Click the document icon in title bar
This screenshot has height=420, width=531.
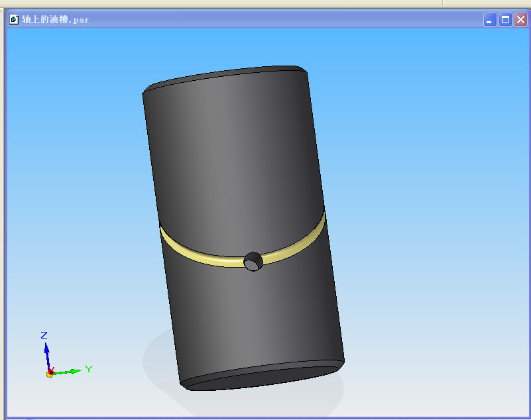[13, 19]
